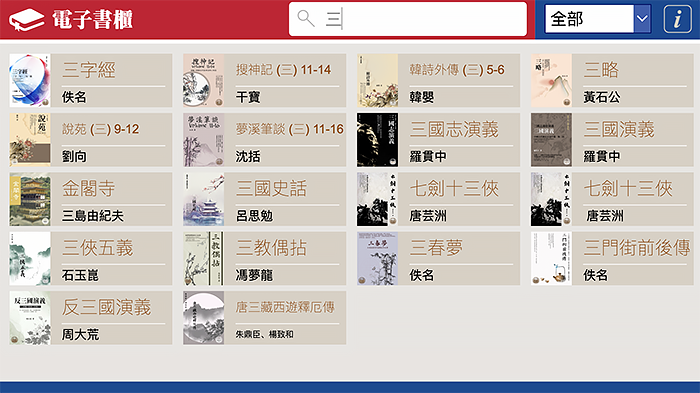
Task: Click author 馮夢龍
Action: (254, 275)
